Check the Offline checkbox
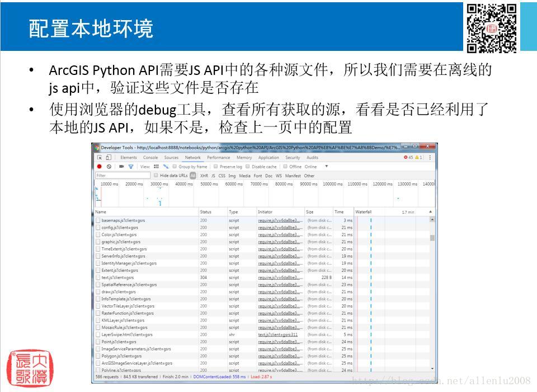 coord(285,167)
